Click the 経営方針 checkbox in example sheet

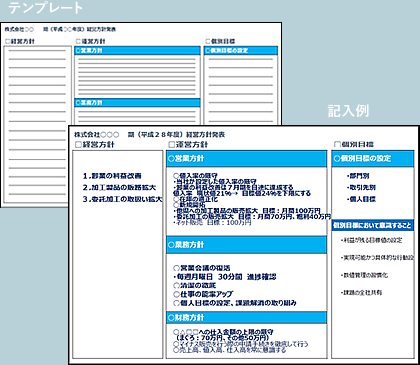78,145
